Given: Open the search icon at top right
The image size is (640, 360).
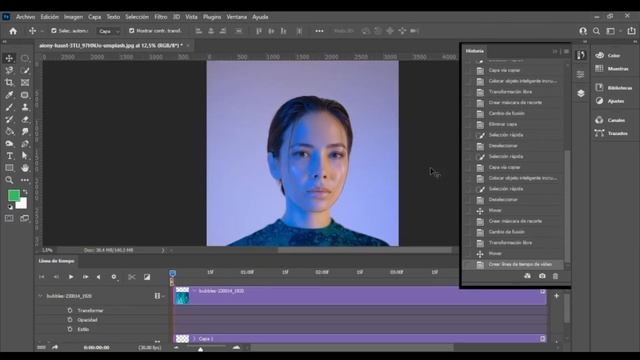Looking at the screenshot, I should (596, 31).
